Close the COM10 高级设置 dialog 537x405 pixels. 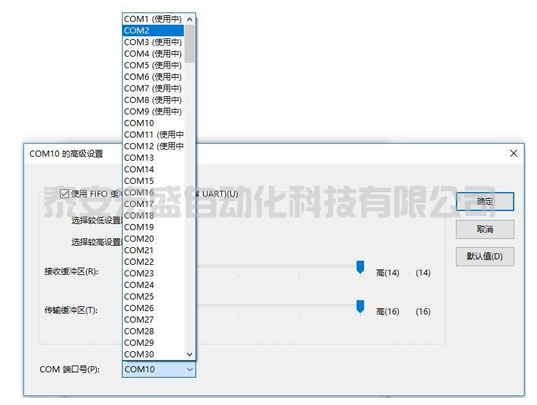pyautogui.click(x=513, y=153)
